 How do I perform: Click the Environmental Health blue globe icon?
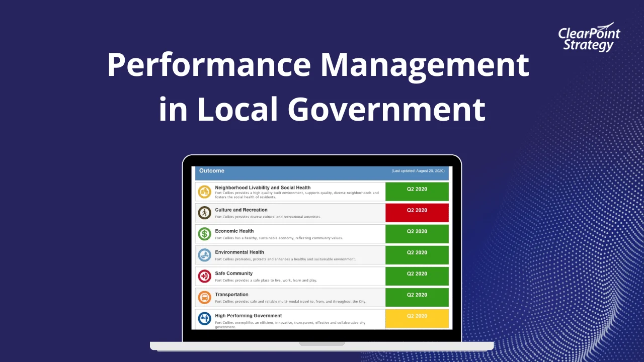click(204, 255)
